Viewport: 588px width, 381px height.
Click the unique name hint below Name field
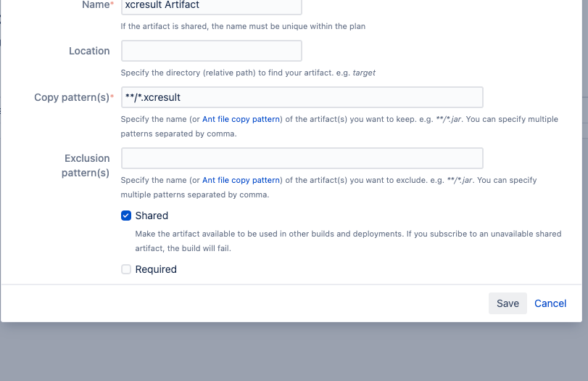tap(243, 26)
